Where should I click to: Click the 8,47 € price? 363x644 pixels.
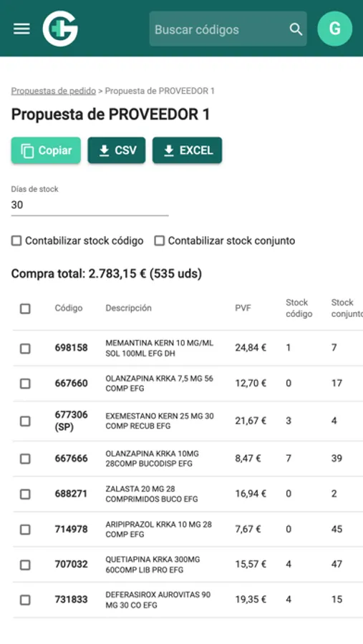coord(248,459)
